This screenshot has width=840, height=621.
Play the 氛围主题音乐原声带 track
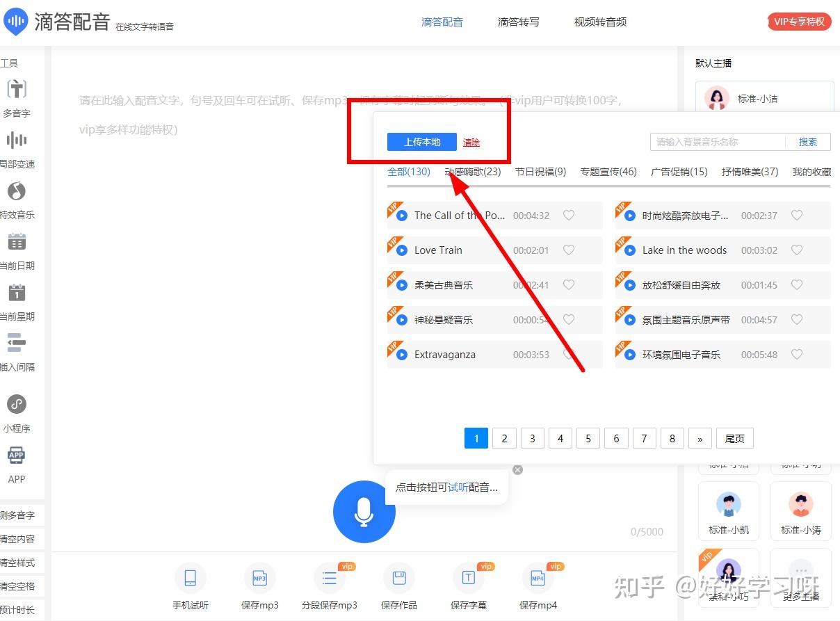pos(629,320)
